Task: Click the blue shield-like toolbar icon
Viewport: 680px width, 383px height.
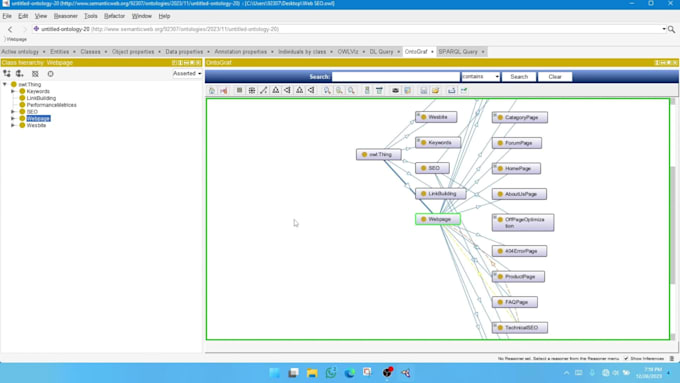Action: click(x=408, y=90)
